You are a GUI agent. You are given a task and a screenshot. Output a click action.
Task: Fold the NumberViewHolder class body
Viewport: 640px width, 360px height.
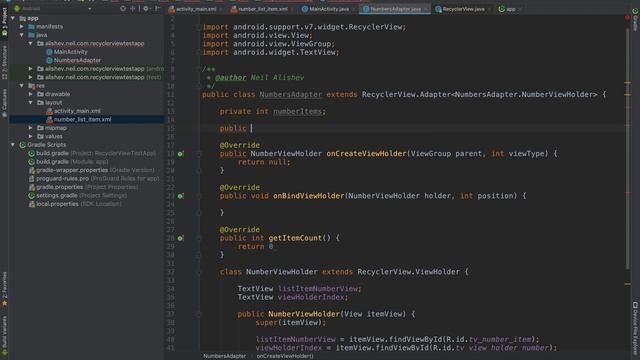(x=199, y=272)
